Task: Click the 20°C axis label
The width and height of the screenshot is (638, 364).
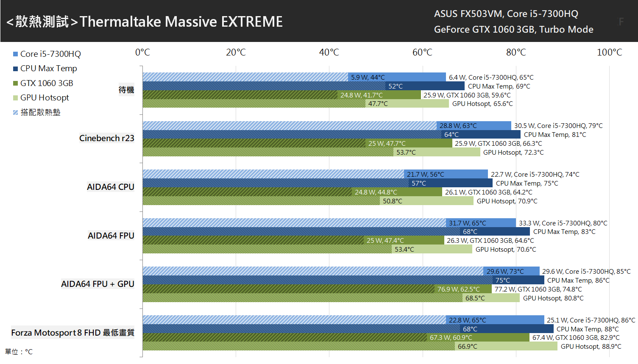Action: pos(236,52)
